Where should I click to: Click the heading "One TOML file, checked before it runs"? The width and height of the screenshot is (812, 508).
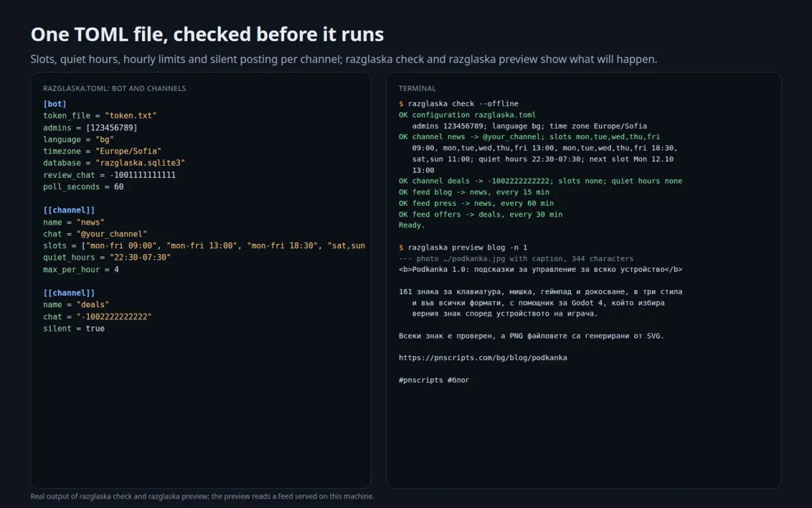tap(207, 34)
